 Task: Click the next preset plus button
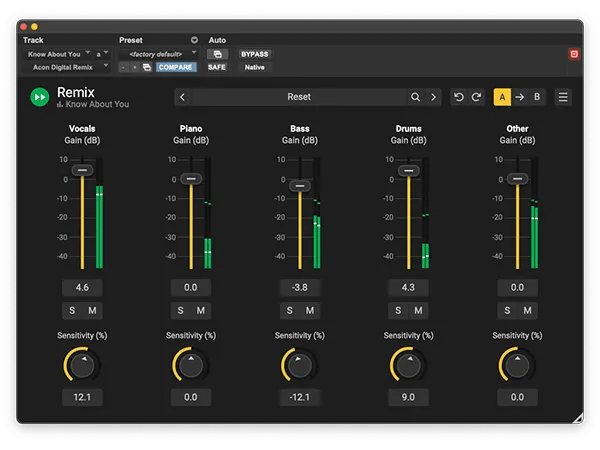134,67
